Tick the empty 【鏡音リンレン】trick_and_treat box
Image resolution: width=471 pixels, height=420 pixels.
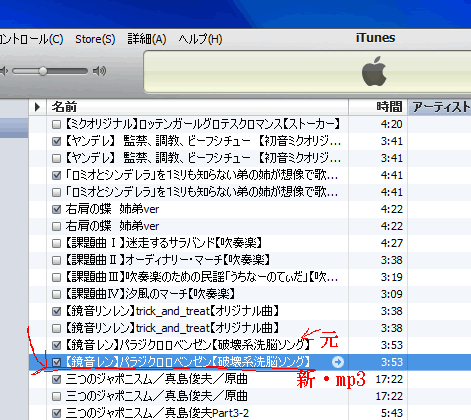(57, 328)
